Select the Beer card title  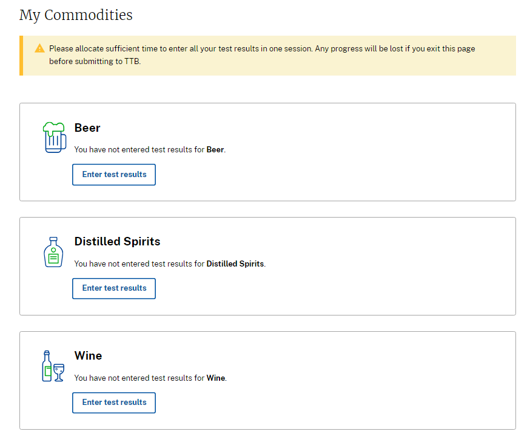pos(87,128)
